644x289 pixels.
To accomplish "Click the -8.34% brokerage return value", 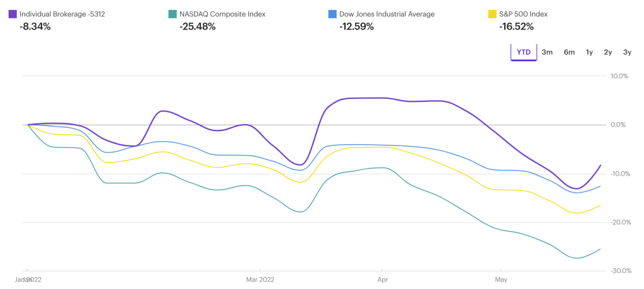I will click(35, 26).
